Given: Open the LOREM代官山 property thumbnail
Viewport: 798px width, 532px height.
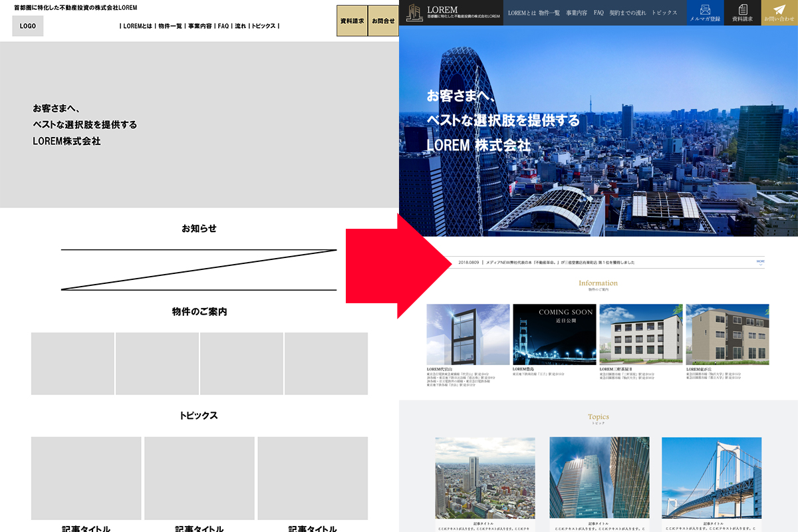Looking at the screenshot, I should (x=468, y=334).
